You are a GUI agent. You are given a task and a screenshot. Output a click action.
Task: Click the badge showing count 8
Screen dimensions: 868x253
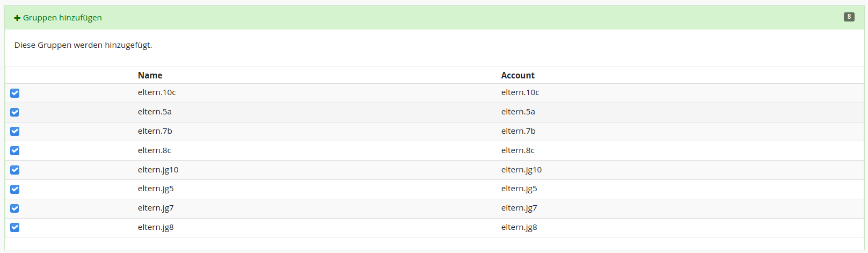click(849, 17)
